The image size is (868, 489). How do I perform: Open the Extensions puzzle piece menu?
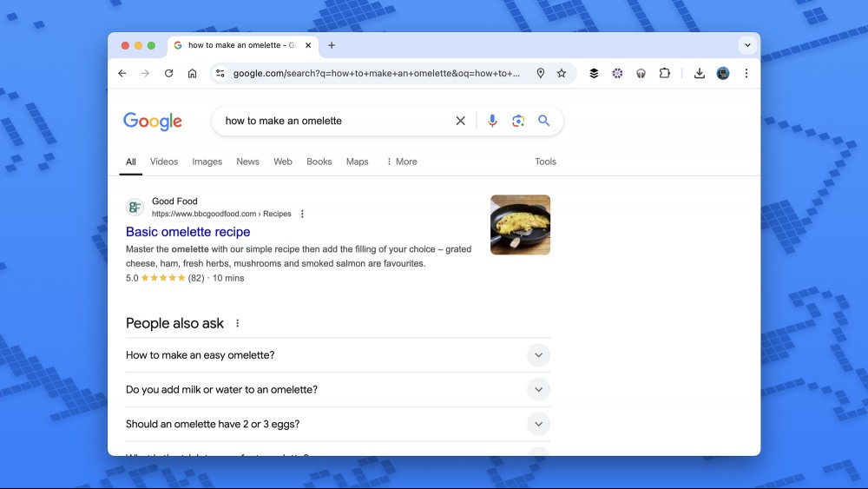(664, 73)
